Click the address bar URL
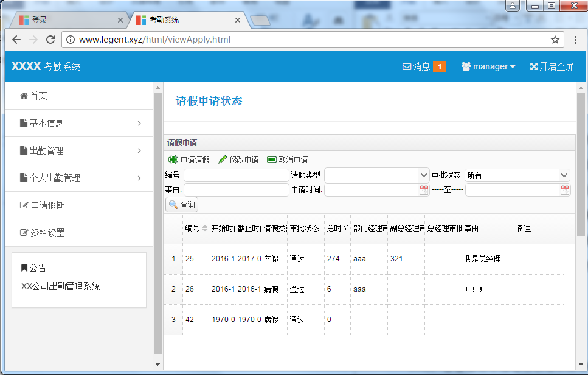This screenshot has height=375, width=588. coord(154,40)
